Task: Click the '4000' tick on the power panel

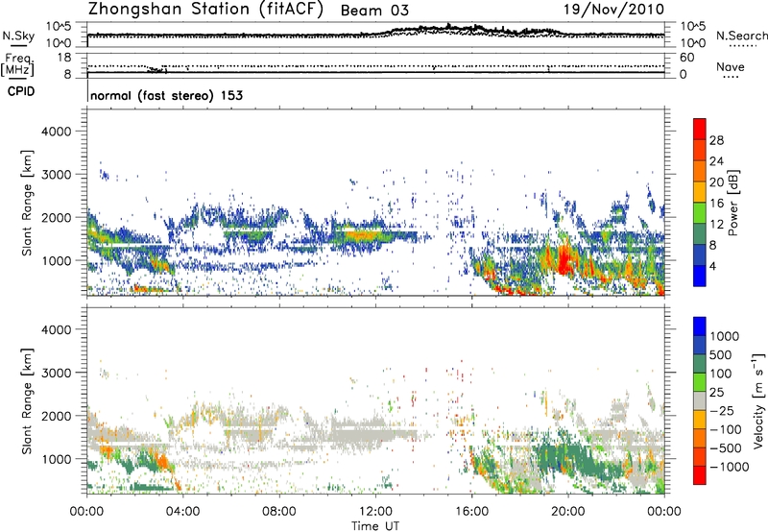Action: pos(57,132)
